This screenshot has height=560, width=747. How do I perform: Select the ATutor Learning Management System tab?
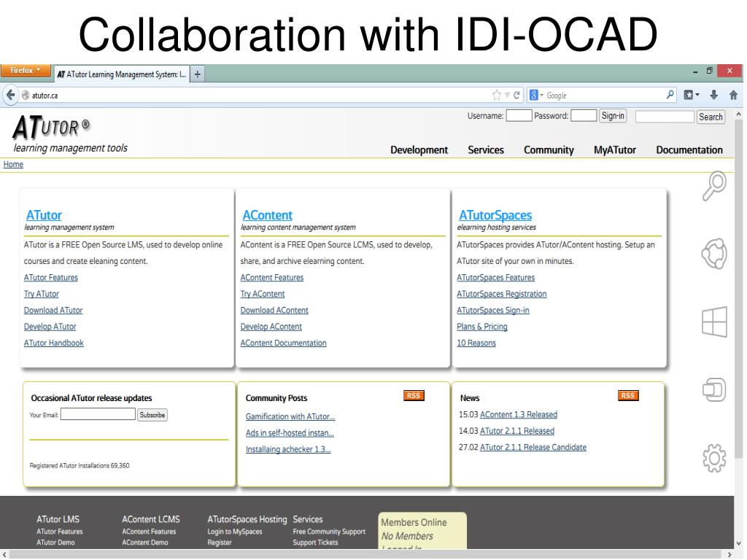(x=122, y=74)
